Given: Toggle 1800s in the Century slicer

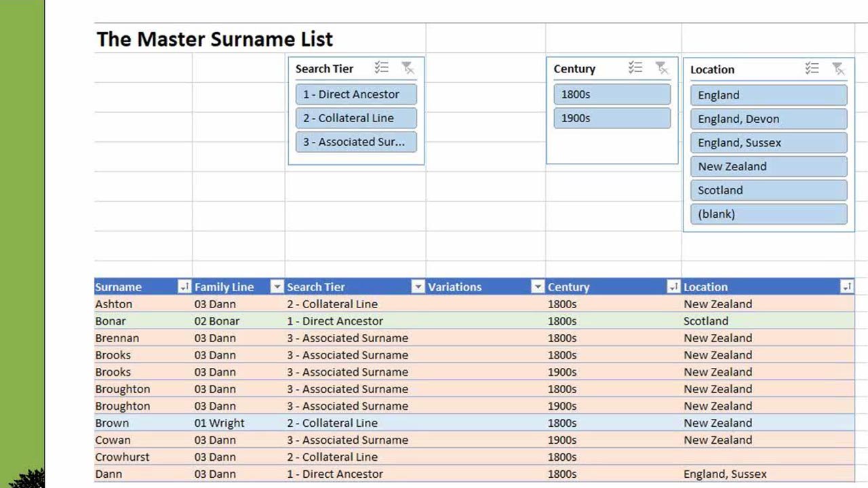Looking at the screenshot, I should pyautogui.click(x=612, y=94).
